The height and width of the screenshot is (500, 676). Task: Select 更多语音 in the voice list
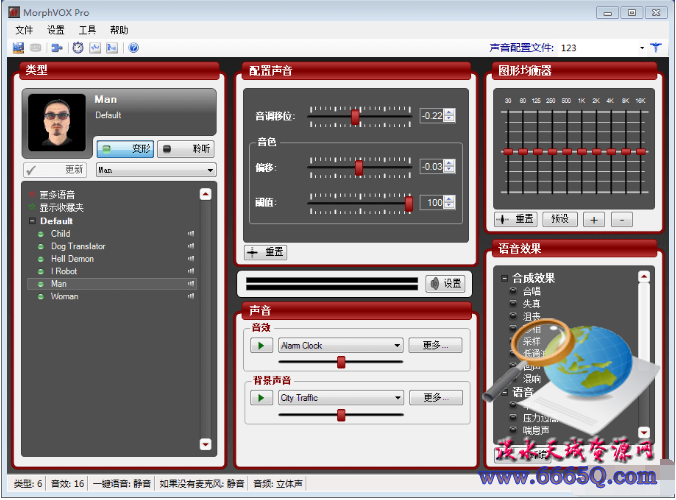57,194
